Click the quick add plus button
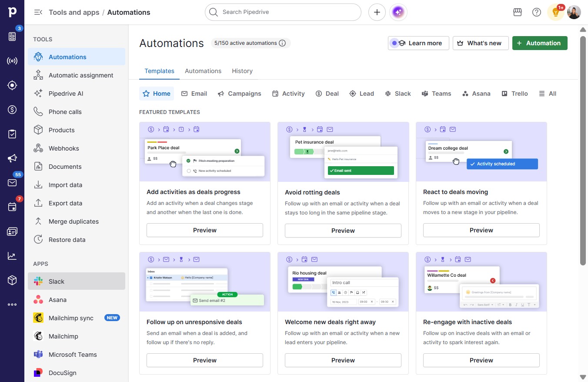 (377, 12)
